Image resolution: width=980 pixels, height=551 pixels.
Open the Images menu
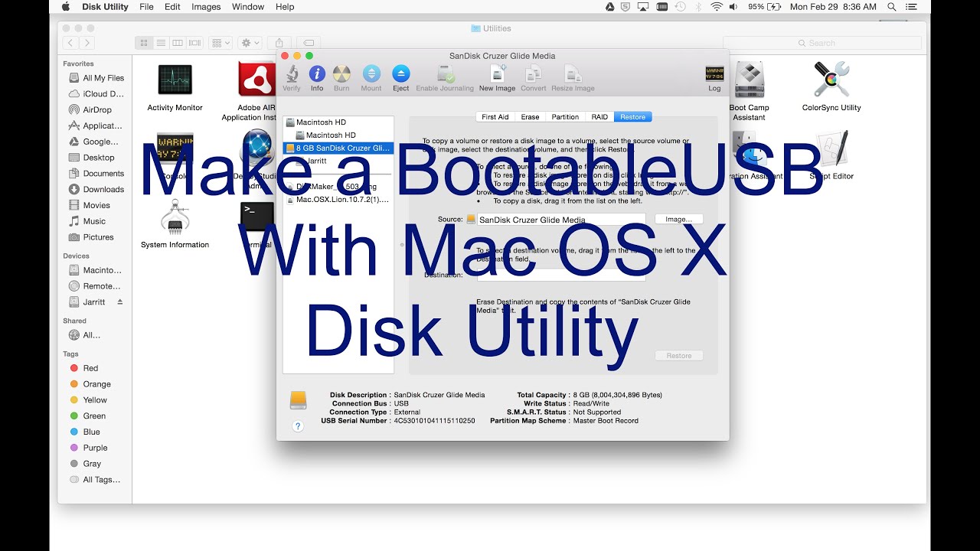point(206,7)
